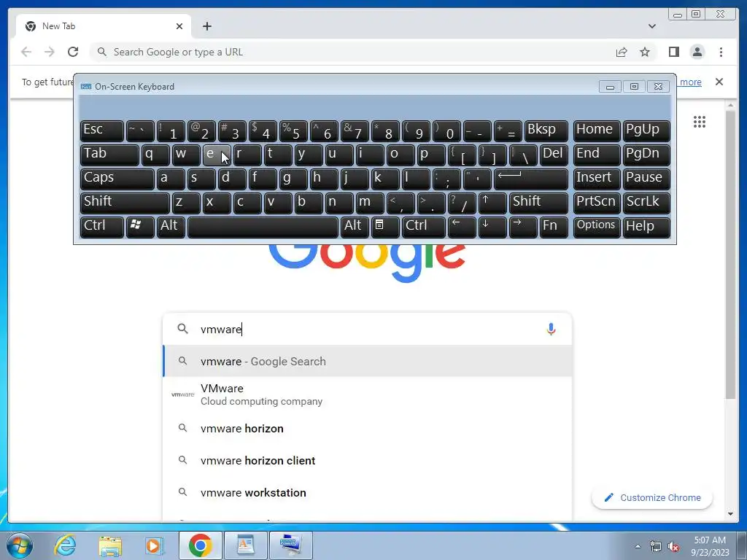Click the context menu key on keyboard

pyautogui.click(x=385, y=227)
